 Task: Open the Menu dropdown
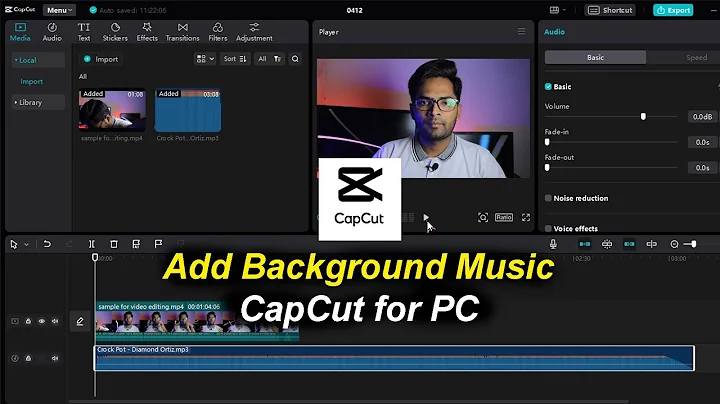pyautogui.click(x=60, y=10)
